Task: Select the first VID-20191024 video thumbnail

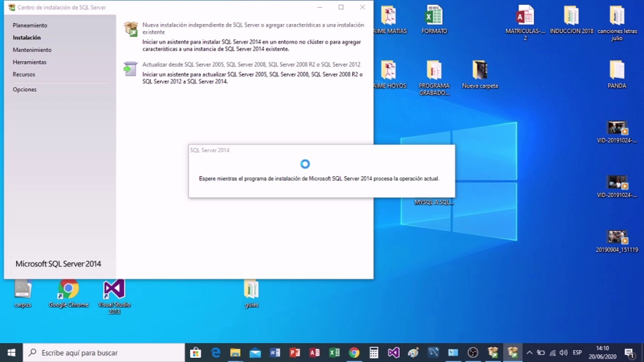Action: 617,132
